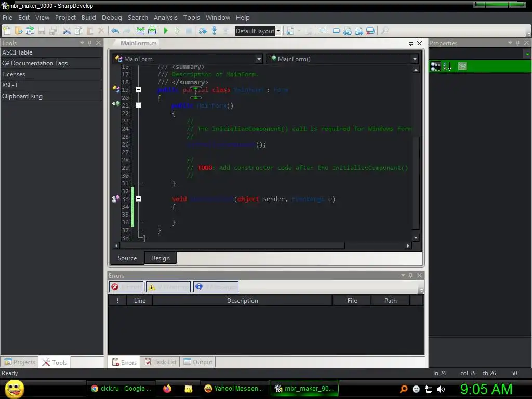Click the editor horizontal scrollbar right arrow
This screenshot has width=532, height=399.
(408, 246)
